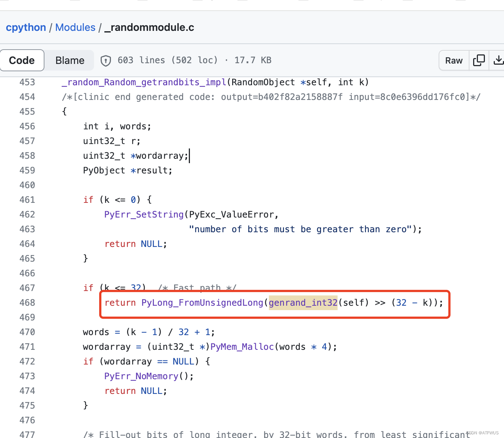504x438 pixels.
Task: Select line number 468
Action: [x=27, y=303]
